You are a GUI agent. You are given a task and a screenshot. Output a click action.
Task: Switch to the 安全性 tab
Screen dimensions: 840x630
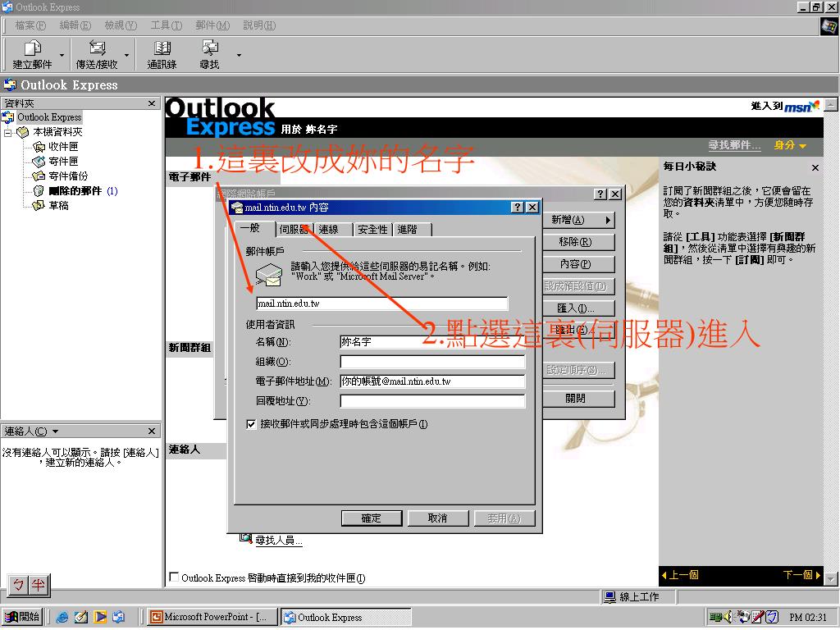372,230
